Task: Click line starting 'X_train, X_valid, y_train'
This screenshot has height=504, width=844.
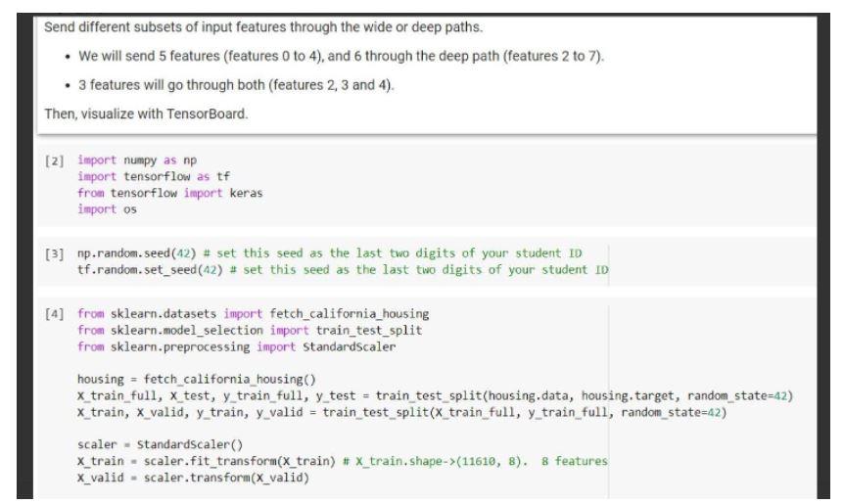Action: click(x=402, y=413)
